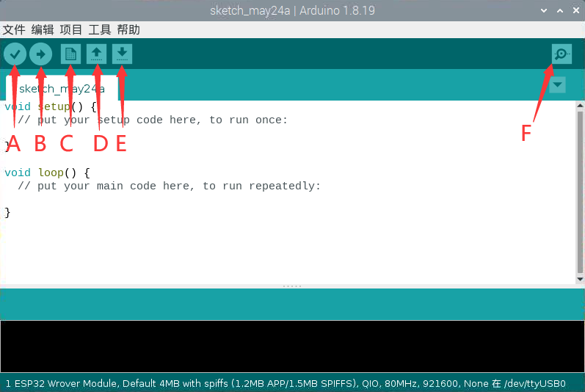Expand the tab options dropdown arrow
The image size is (585, 392).
click(558, 85)
